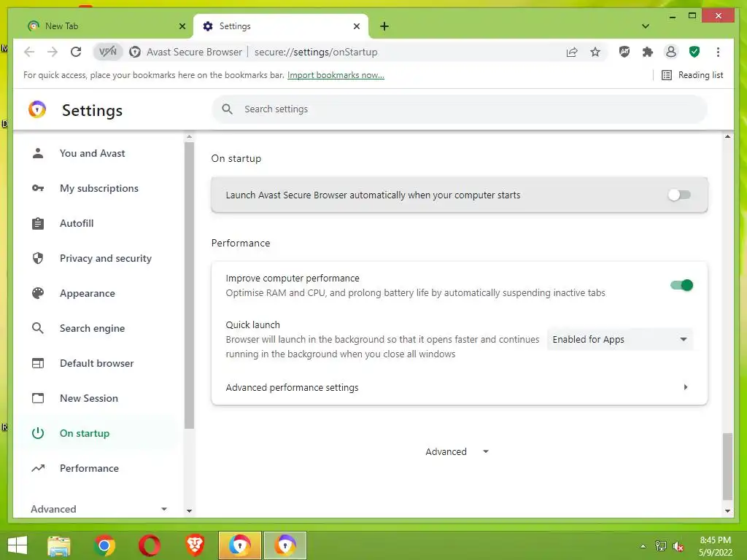The width and height of the screenshot is (747, 560).
Task: Close the Settings tab
Action: click(x=356, y=26)
